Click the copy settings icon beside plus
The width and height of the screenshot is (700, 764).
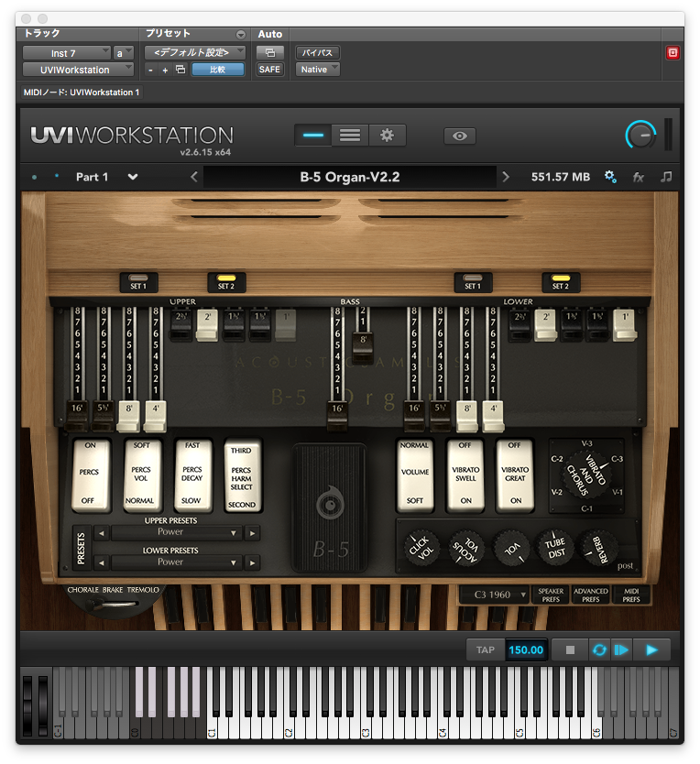coord(180,70)
